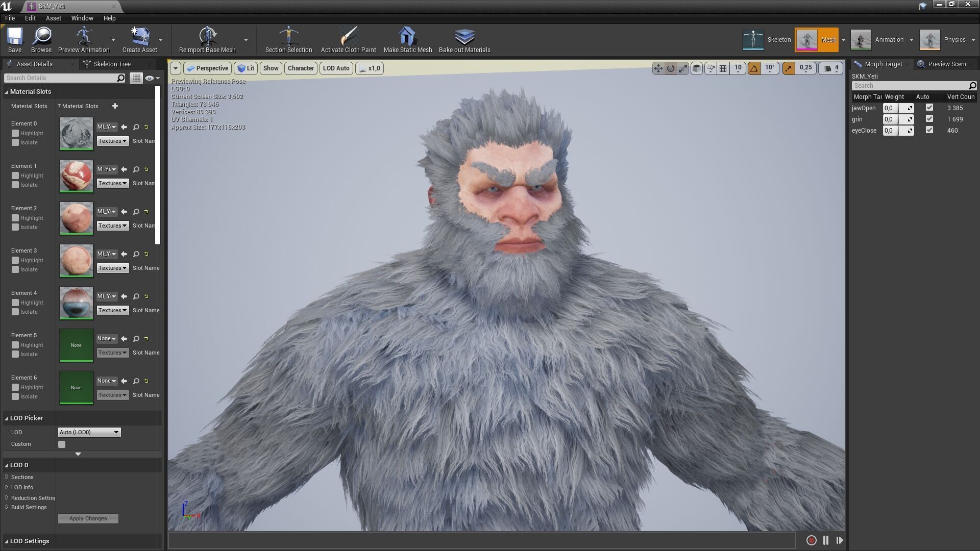Screen dimensions: 980x551
Task: Open Character options button
Action: coord(301,68)
